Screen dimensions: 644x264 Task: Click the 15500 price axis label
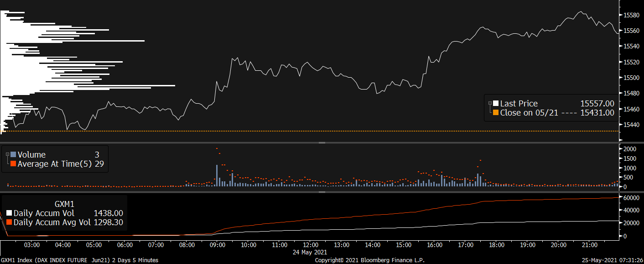(x=631, y=78)
